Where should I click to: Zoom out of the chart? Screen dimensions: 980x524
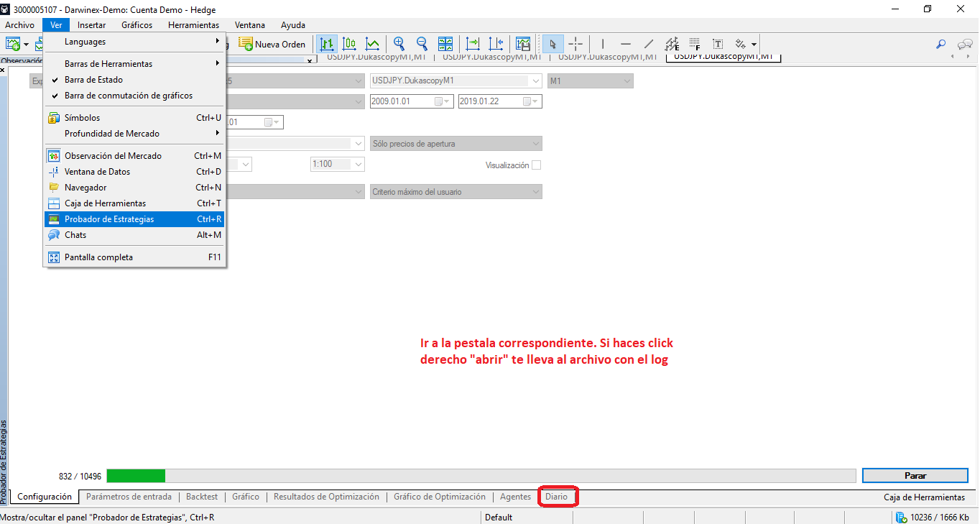point(422,44)
